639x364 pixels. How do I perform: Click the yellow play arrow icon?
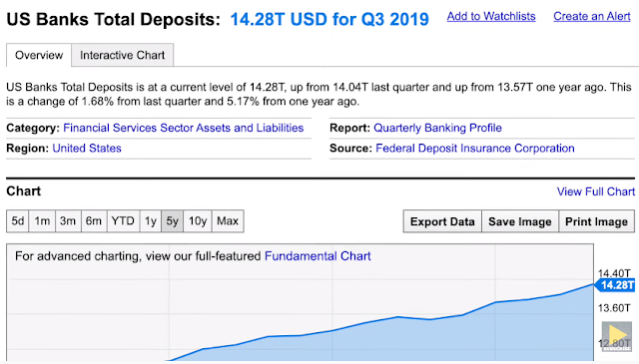click(x=617, y=336)
